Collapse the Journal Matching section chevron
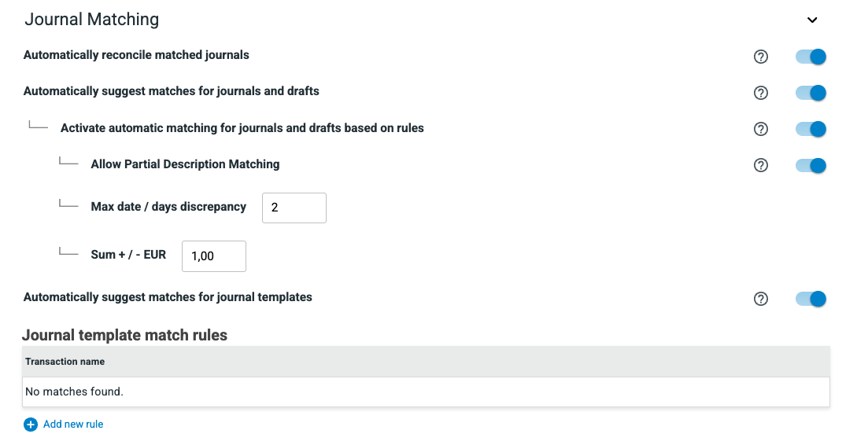The width and height of the screenshot is (868, 445). (812, 20)
